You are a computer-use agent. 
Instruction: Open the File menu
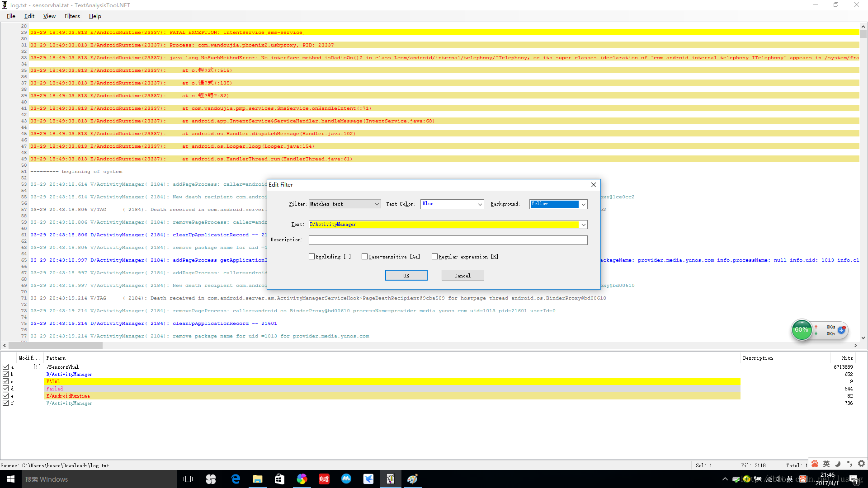pyautogui.click(x=11, y=16)
